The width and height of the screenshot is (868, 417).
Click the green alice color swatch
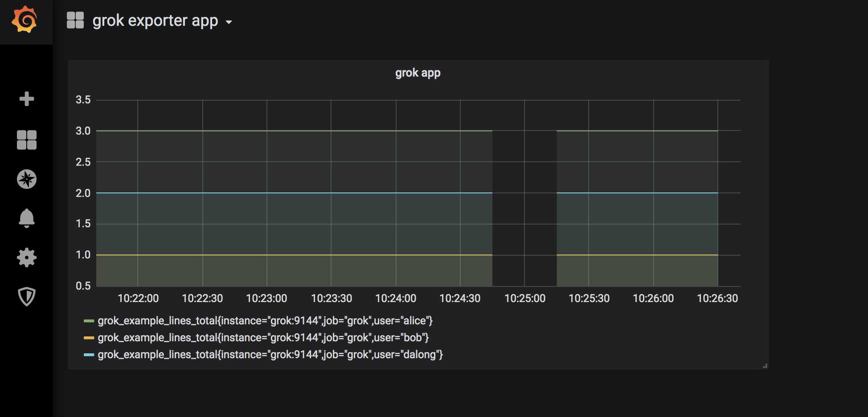click(x=89, y=321)
